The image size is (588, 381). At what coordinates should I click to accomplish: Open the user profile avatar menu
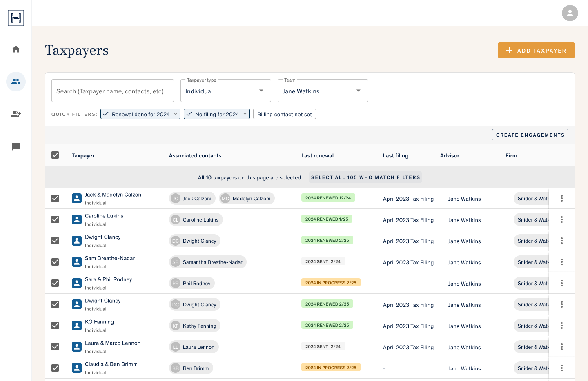tap(570, 13)
